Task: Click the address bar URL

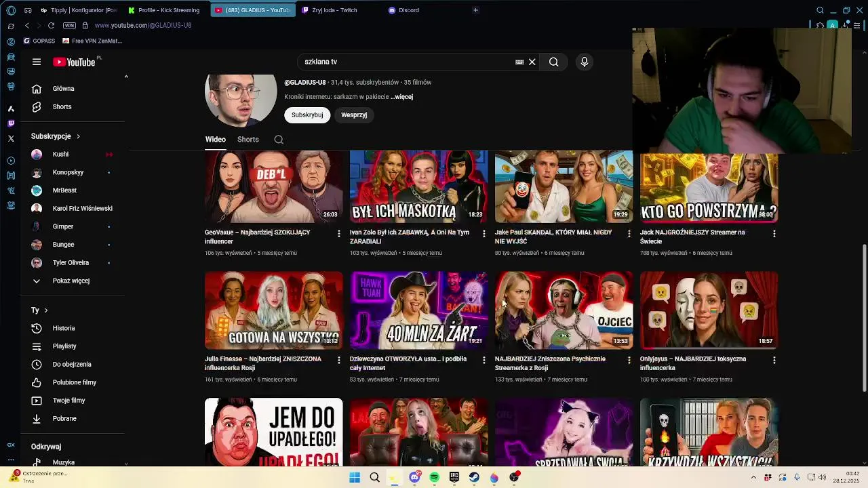Action: tap(143, 25)
